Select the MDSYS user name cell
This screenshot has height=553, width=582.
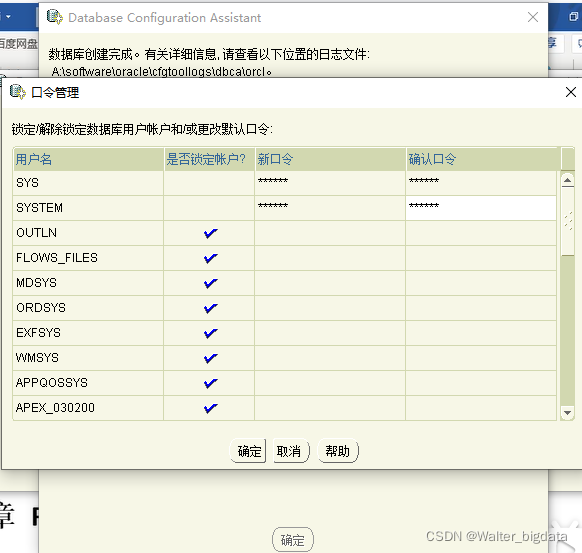88,283
